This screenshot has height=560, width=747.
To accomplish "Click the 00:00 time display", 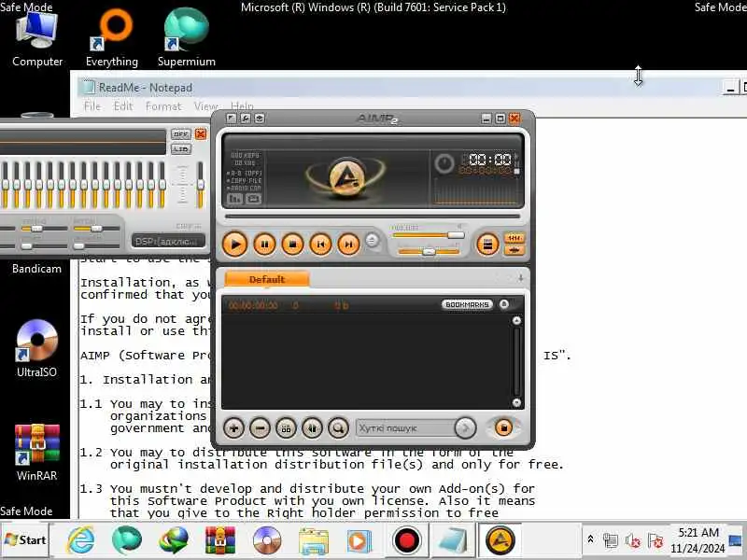I will click(x=489, y=159).
